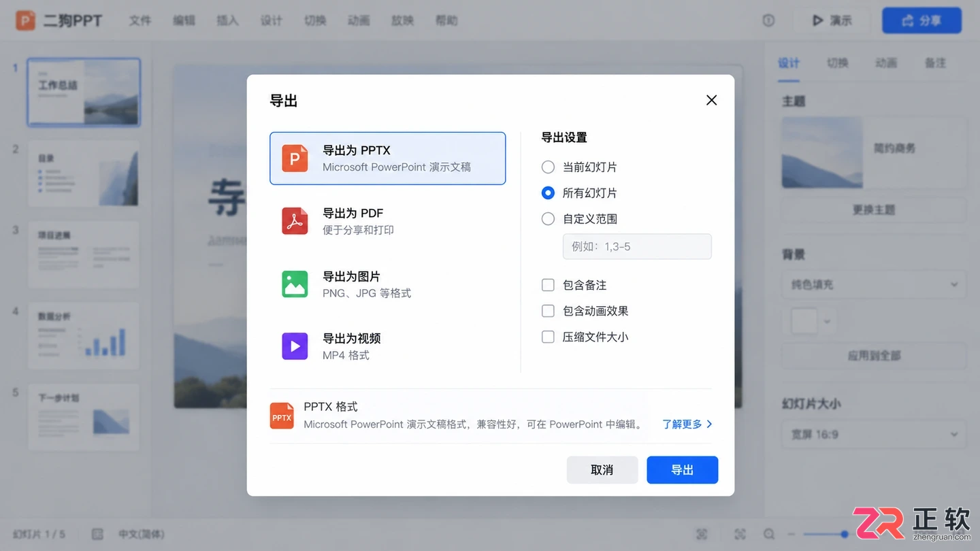This screenshot has width=980, height=551.
Task: Open the 帮助 menu
Action: (x=446, y=20)
